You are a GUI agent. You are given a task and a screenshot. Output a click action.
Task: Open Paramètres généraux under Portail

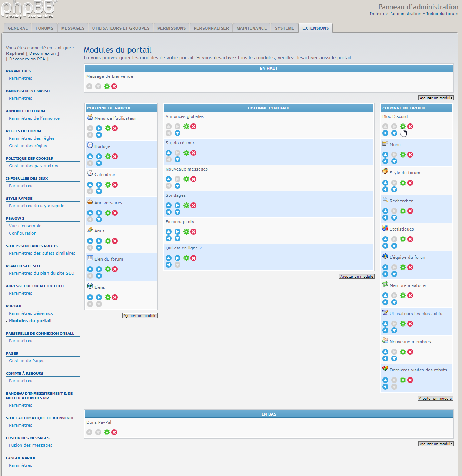click(31, 313)
